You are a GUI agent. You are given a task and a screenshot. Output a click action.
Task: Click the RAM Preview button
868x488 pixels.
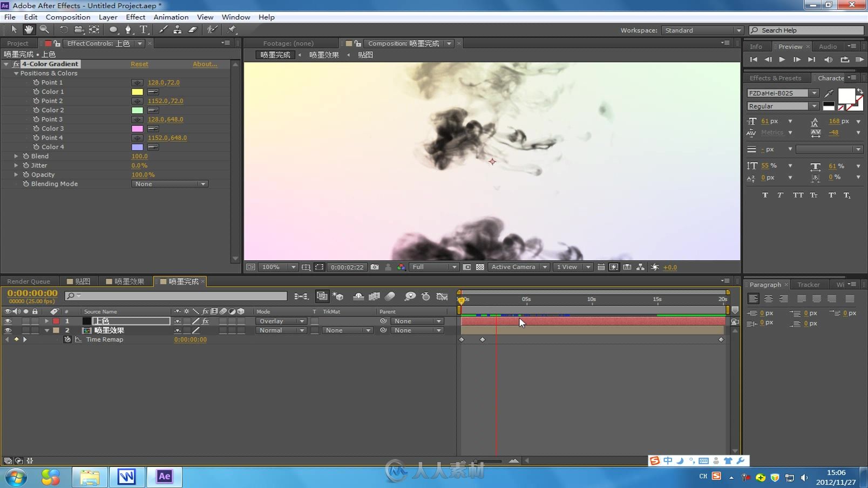860,59
